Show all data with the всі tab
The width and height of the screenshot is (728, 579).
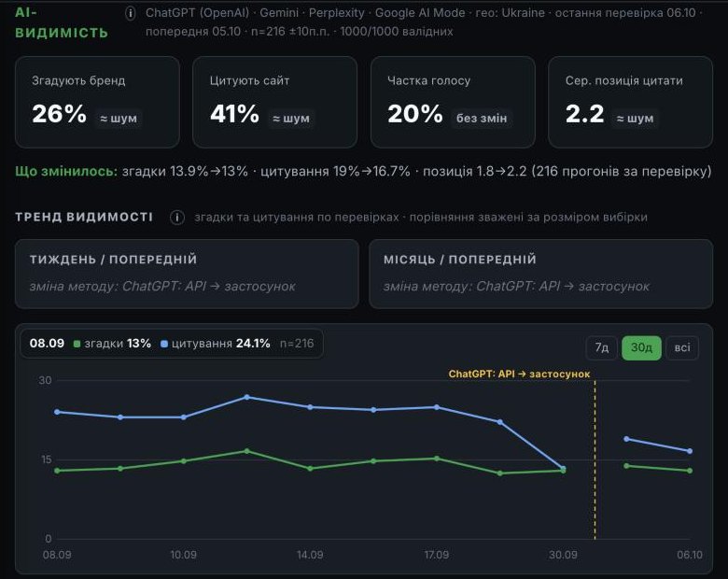682,347
